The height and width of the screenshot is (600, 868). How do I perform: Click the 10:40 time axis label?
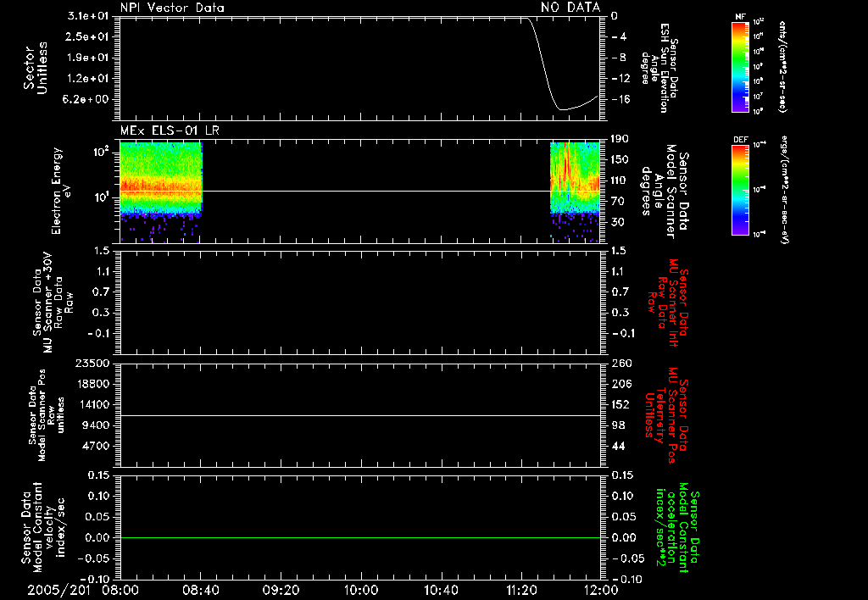click(x=441, y=590)
